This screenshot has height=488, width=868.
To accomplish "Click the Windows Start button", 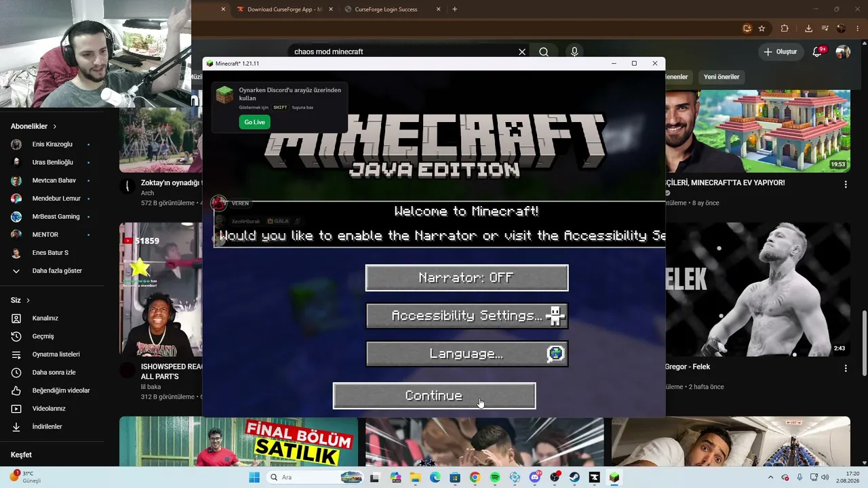I will (x=254, y=478).
